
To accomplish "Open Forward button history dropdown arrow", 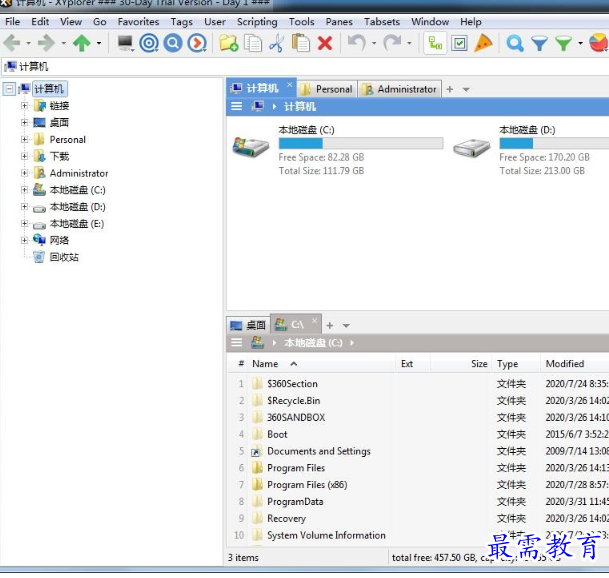I will 63,43.
